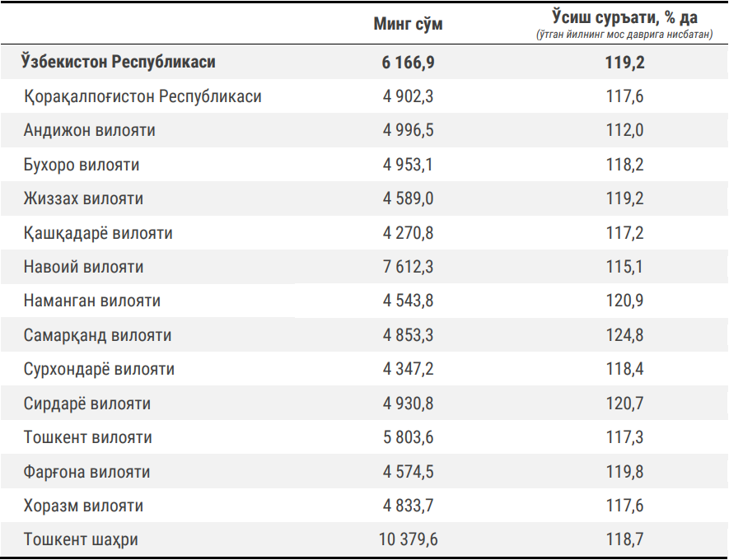Viewport: 729px width, 560px height.
Task: Select the Ўзбекистон Республикаси row label
Action: point(119,63)
